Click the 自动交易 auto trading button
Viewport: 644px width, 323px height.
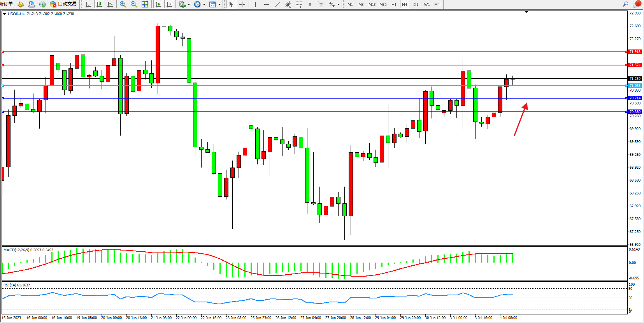(x=63, y=4)
